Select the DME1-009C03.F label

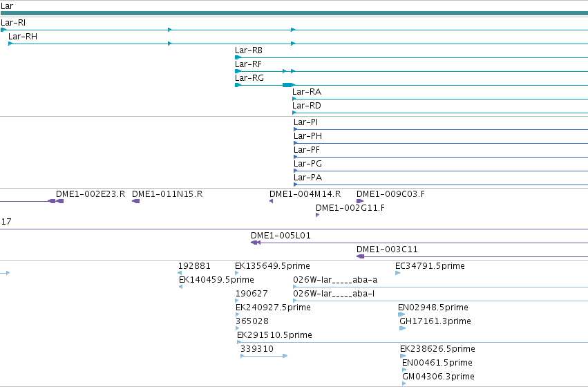tap(391, 194)
